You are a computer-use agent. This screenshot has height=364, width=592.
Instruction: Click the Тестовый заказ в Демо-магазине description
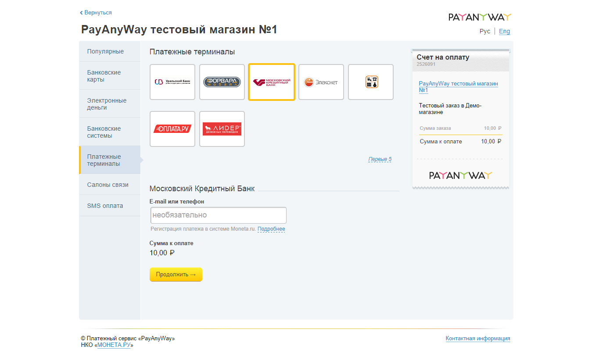450,109
